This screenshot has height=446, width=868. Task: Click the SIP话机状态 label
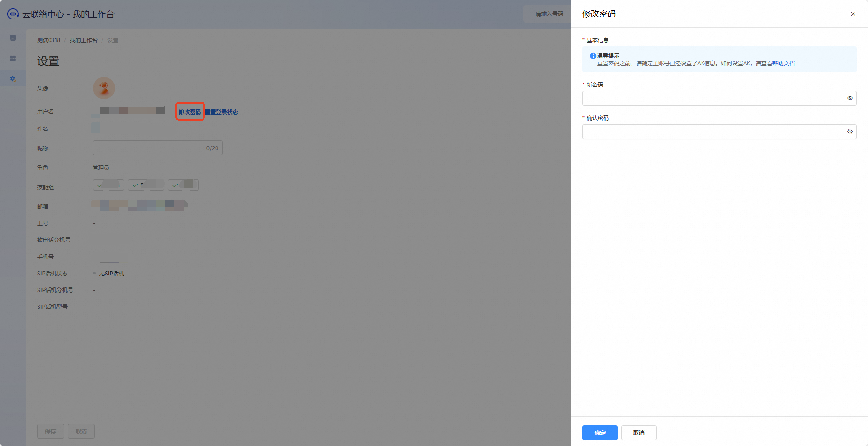[52, 274]
